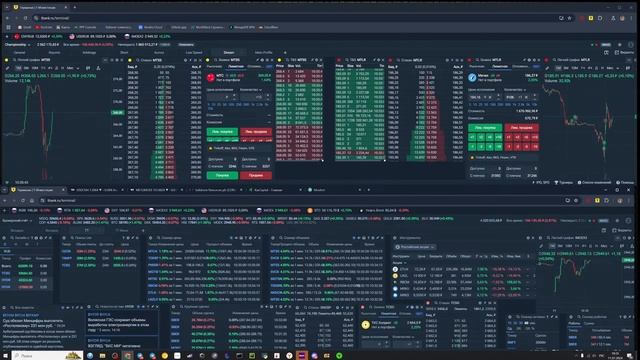Expand the Количество dropdown in Заявка MTSS
Screen dimensions: 640x360
point(251,90)
